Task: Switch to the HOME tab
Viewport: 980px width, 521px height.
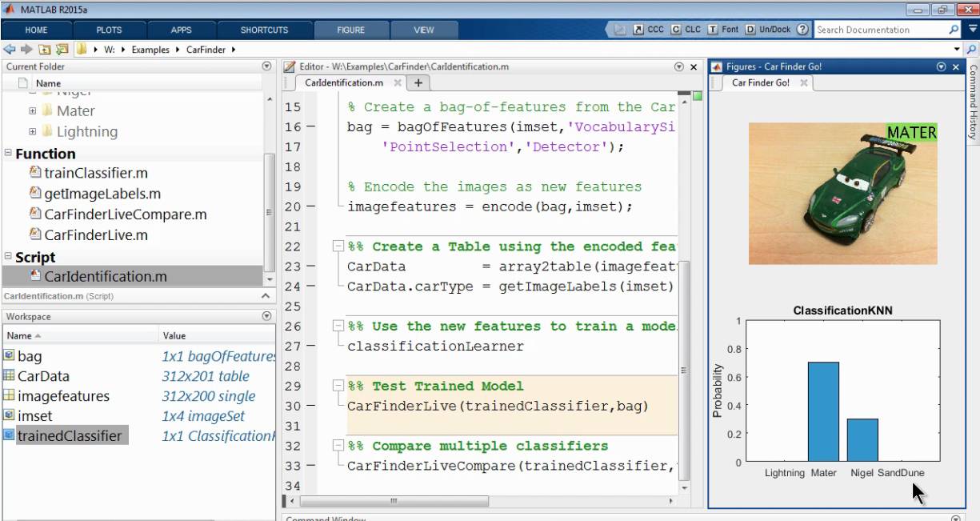Action: pos(36,30)
